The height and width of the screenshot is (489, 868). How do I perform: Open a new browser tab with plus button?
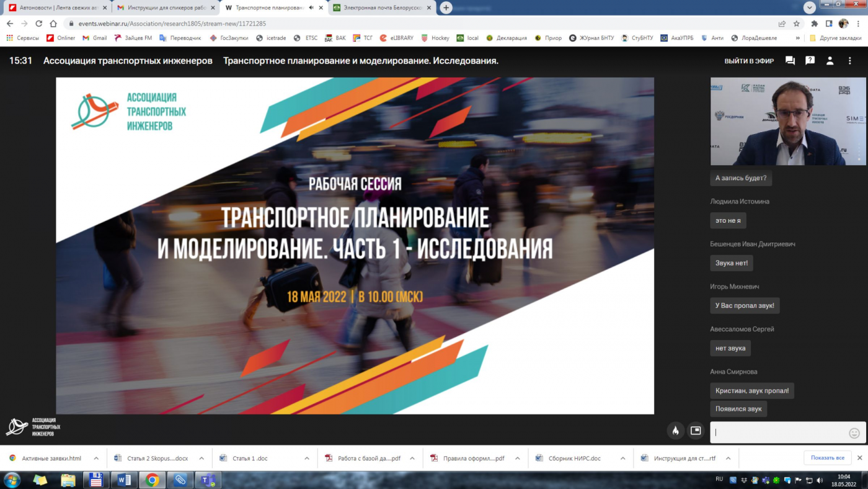point(446,7)
